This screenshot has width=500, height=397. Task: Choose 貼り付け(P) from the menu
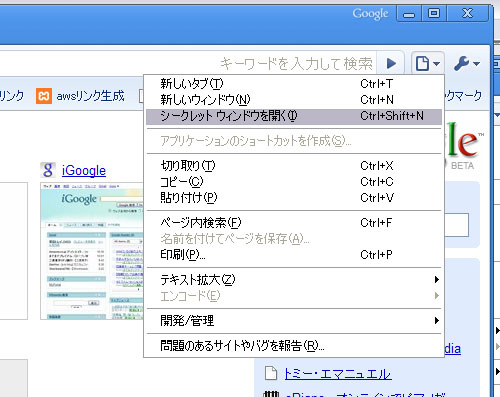[x=294, y=198]
